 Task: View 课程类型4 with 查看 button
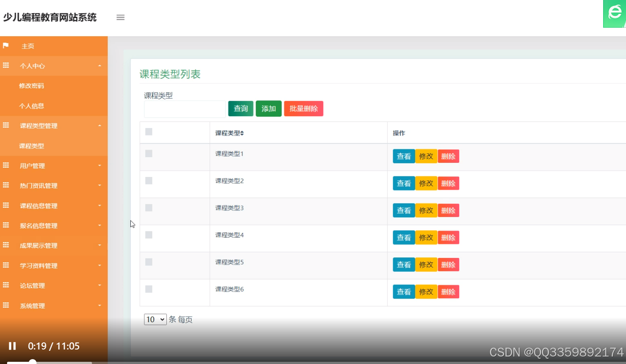[x=404, y=238]
